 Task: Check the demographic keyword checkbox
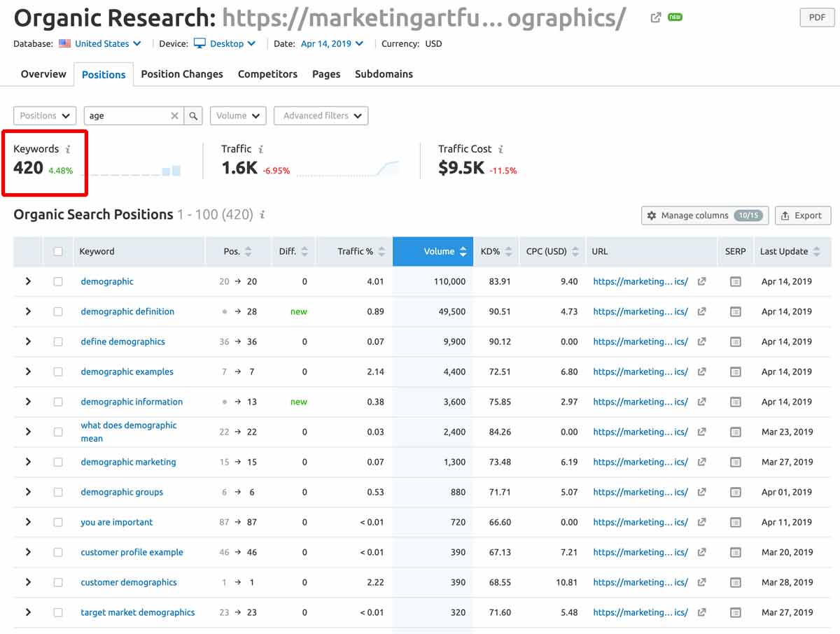pos(58,281)
